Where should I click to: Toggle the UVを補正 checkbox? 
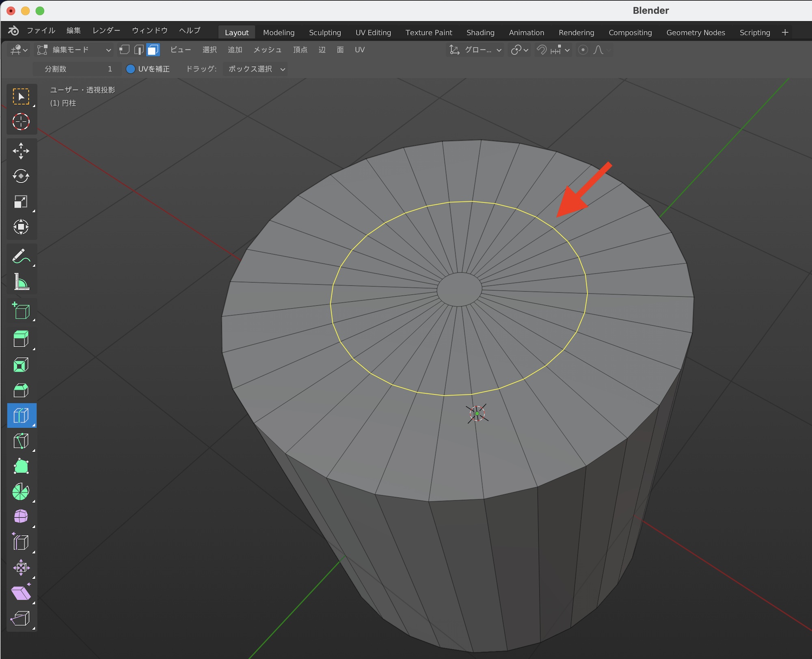click(x=131, y=69)
